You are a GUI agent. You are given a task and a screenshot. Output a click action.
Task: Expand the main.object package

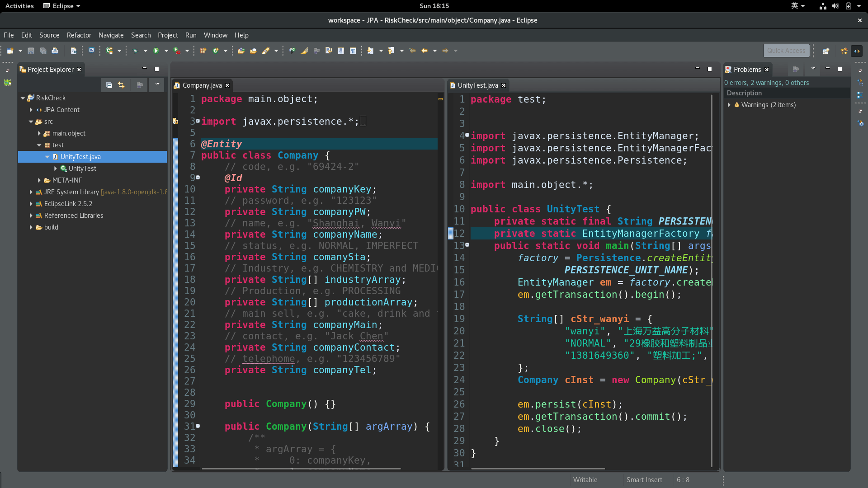tap(39, 133)
